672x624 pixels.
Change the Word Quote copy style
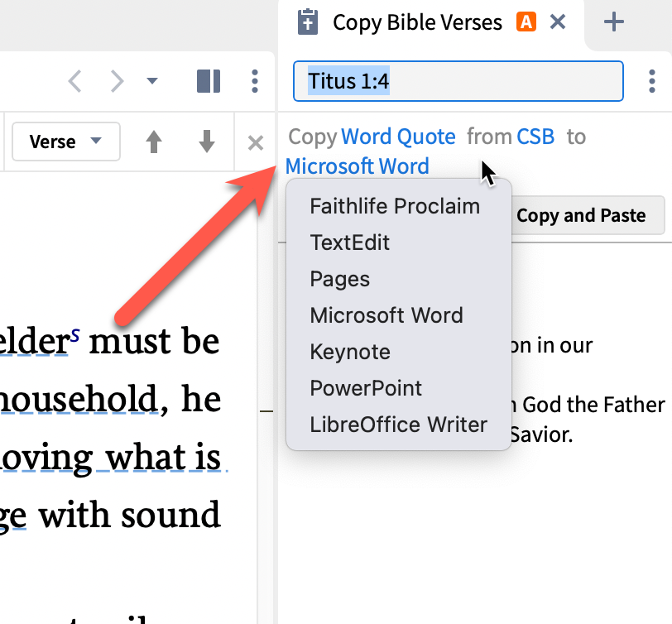[x=398, y=137]
